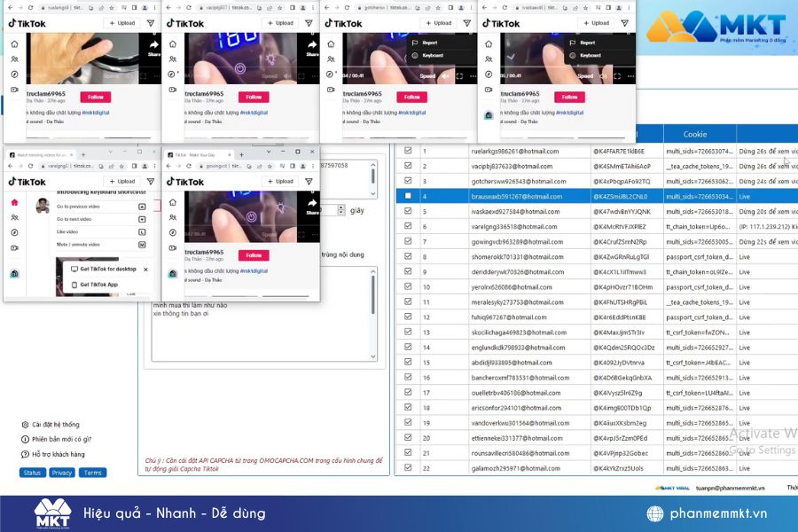
Task: Open three-dot more options on gotchersw video
Action: pos(473,76)
